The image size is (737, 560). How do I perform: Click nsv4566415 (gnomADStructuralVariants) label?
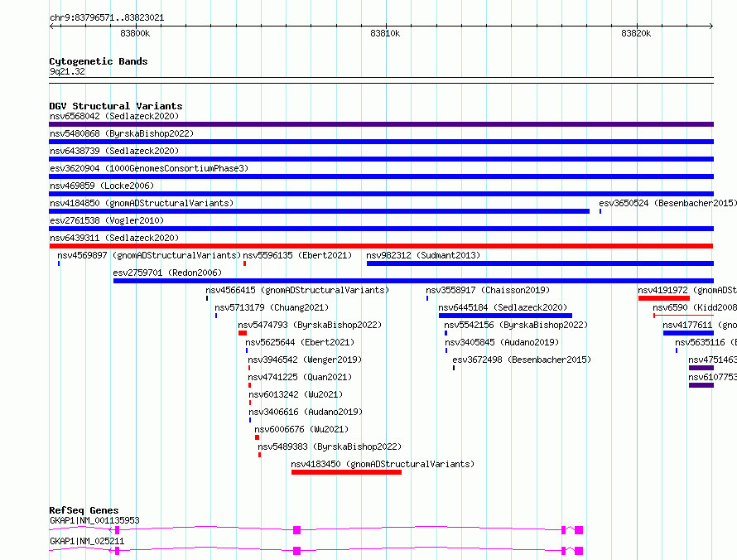[x=297, y=290]
